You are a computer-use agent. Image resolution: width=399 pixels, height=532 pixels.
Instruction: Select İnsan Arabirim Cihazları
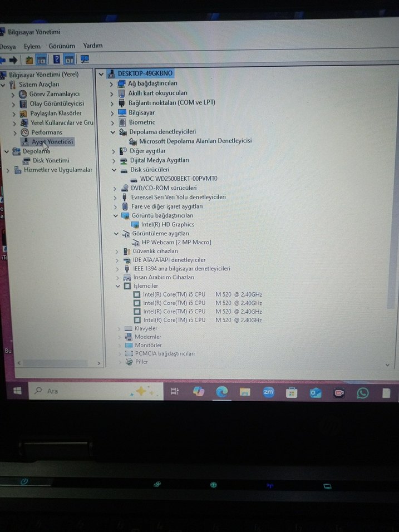pos(164,278)
